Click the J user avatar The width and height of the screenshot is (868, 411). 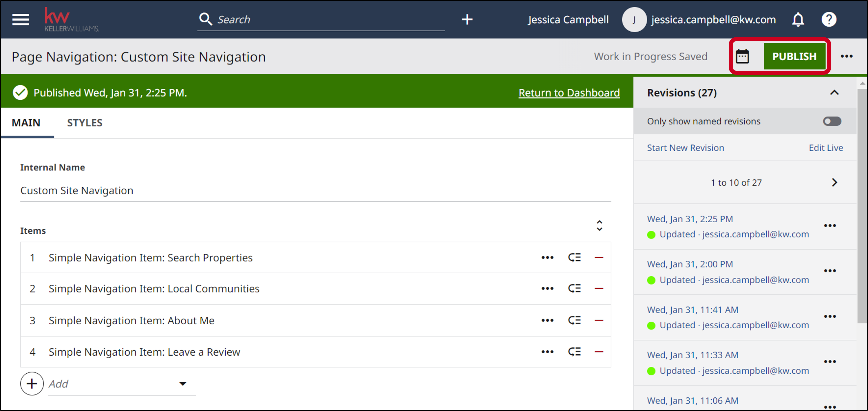pyautogui.click(x=634, y=19)
